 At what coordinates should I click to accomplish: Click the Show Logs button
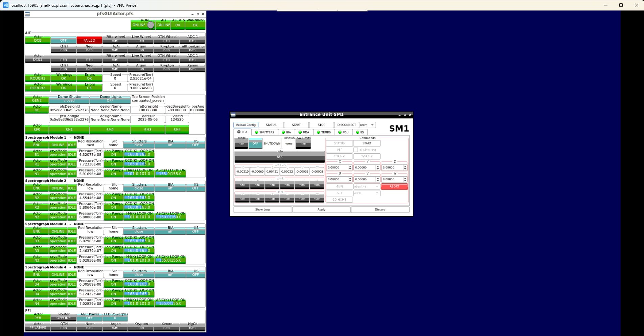262,209
